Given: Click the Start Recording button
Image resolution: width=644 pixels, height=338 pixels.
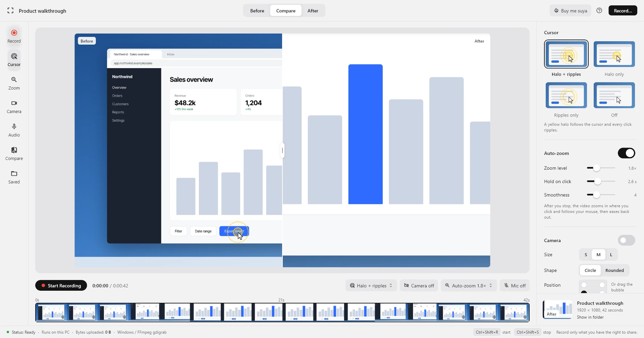Looking at the screenshot, I should click(x=61, y=286).
